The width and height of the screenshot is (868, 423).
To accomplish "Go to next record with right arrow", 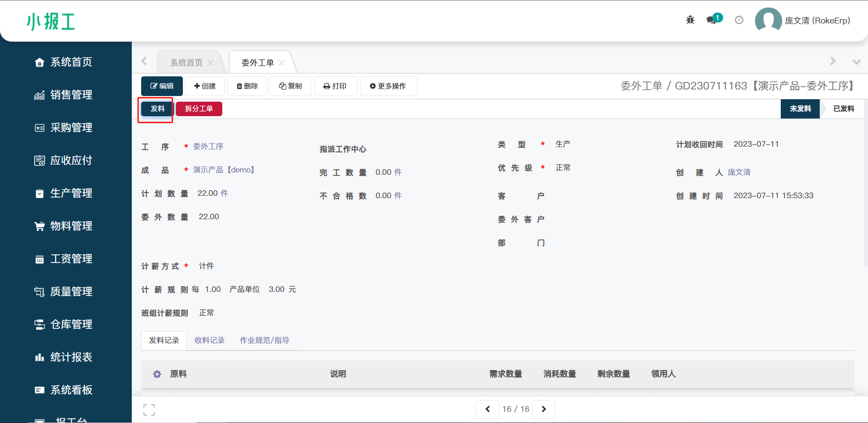I will 544,409.
